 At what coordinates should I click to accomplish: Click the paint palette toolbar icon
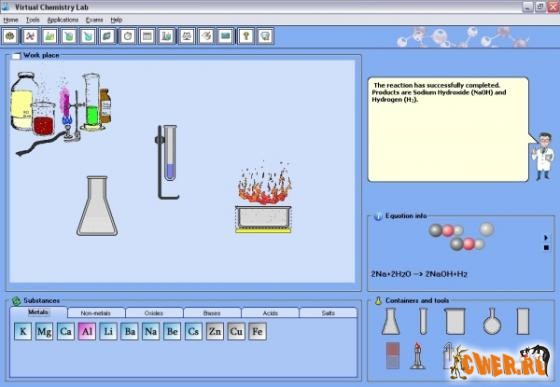(206, 36)
